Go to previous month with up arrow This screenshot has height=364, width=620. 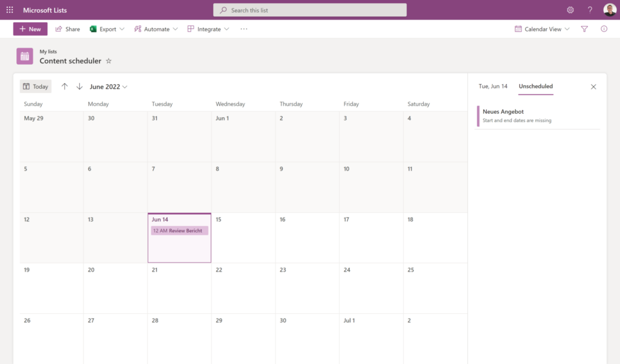pos(65,86)
